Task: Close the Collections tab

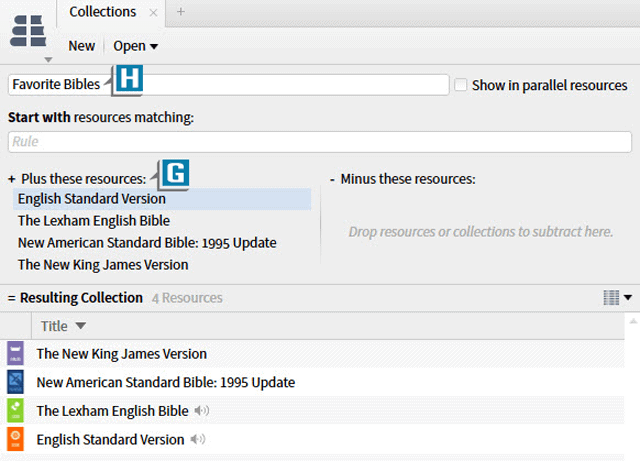Action: [153, 13]
